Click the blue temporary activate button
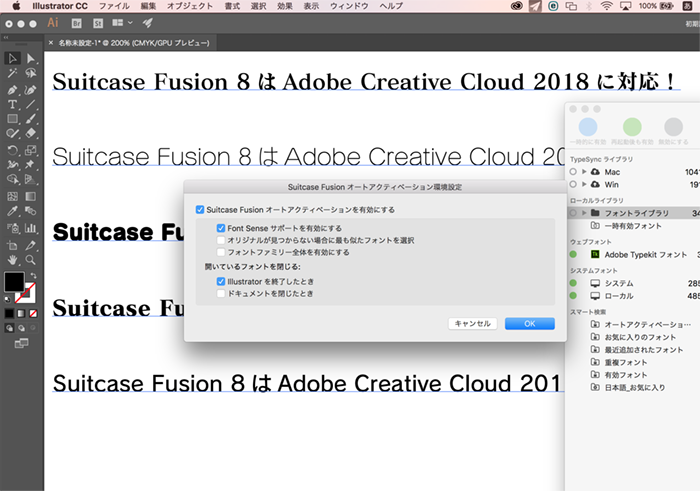The width and height of the screenshot is (700, 491). [588, 127]
